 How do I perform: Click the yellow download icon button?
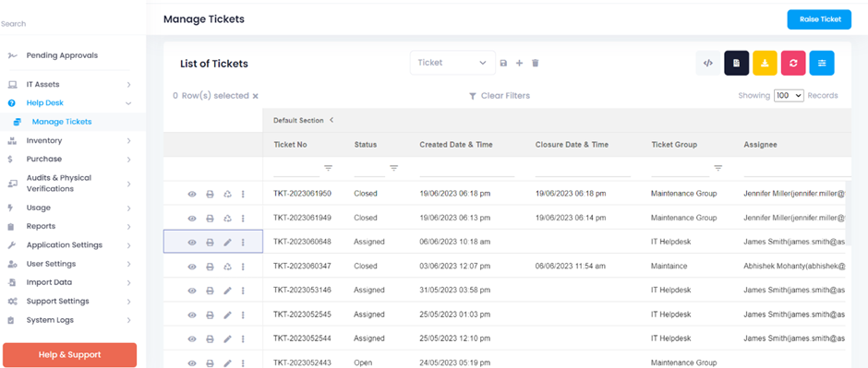click(x=765, y=63)
